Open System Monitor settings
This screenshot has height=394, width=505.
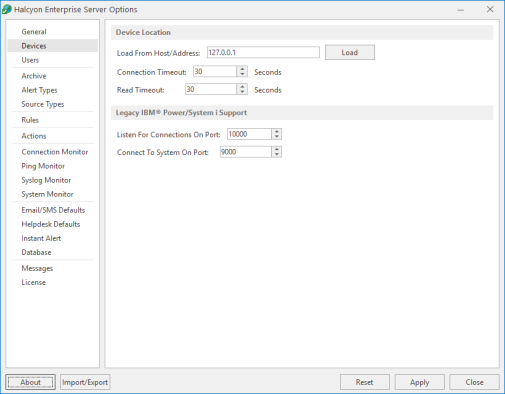pyautogui.click(x=47, y=194)
